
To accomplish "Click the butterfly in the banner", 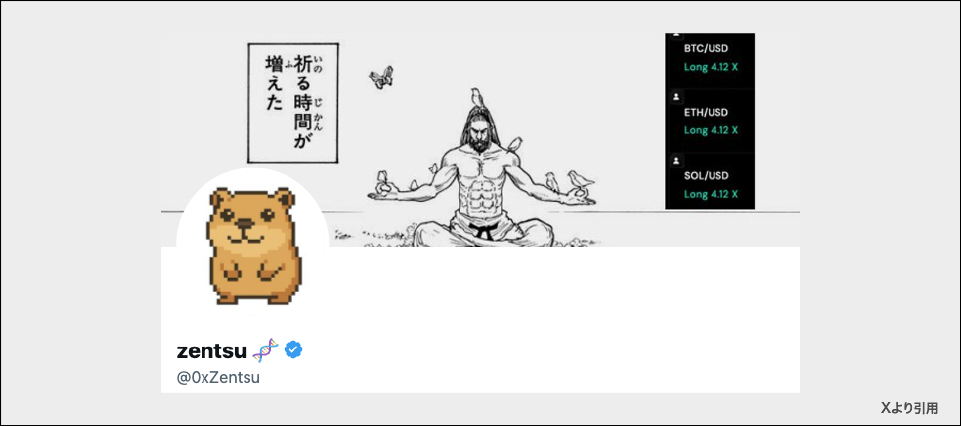I will tap(381, 77).
